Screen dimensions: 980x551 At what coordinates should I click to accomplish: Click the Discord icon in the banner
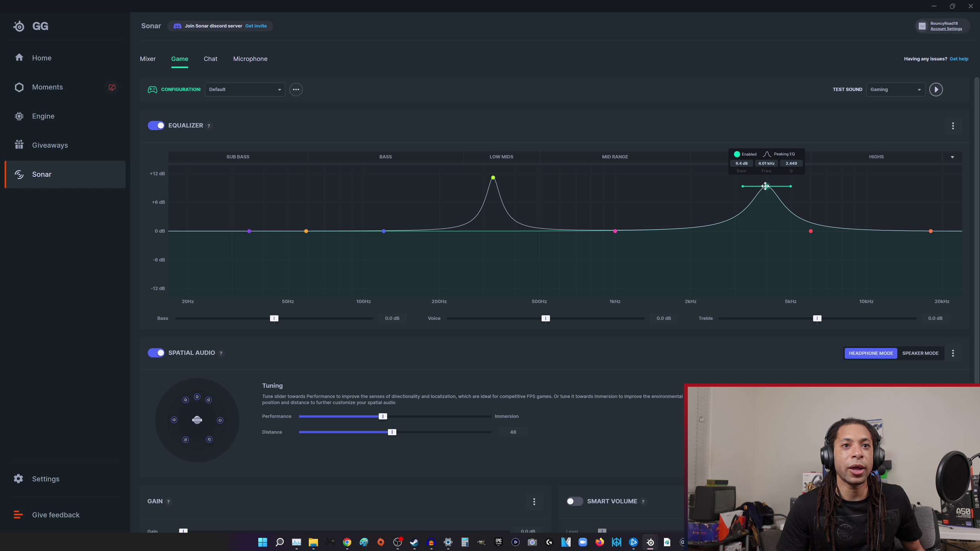(177, 26)
